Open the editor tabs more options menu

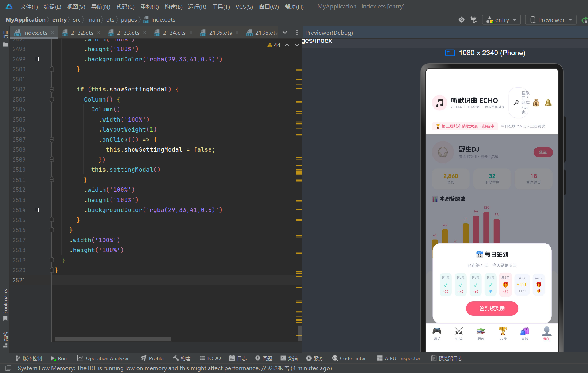pos(297,33)
